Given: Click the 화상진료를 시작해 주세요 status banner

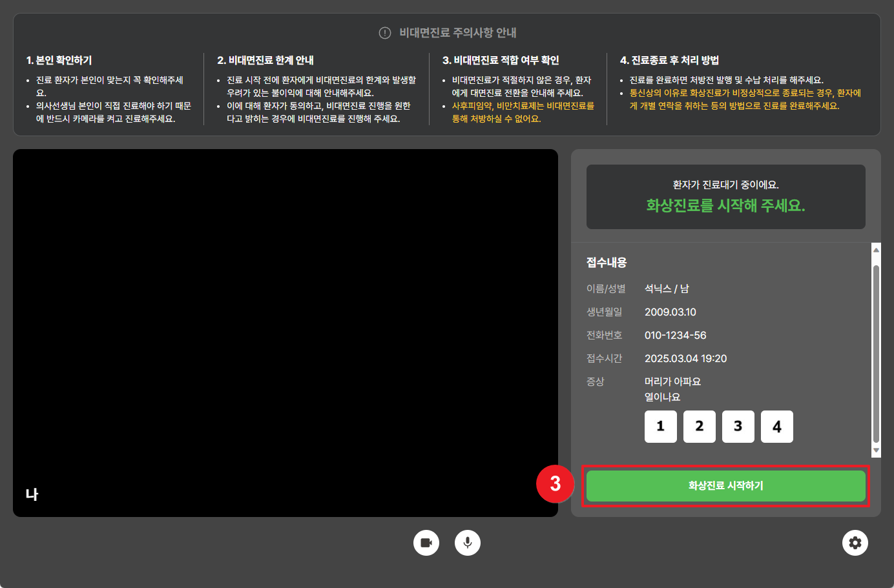Looking at the screenshot, I should (725, 197).
